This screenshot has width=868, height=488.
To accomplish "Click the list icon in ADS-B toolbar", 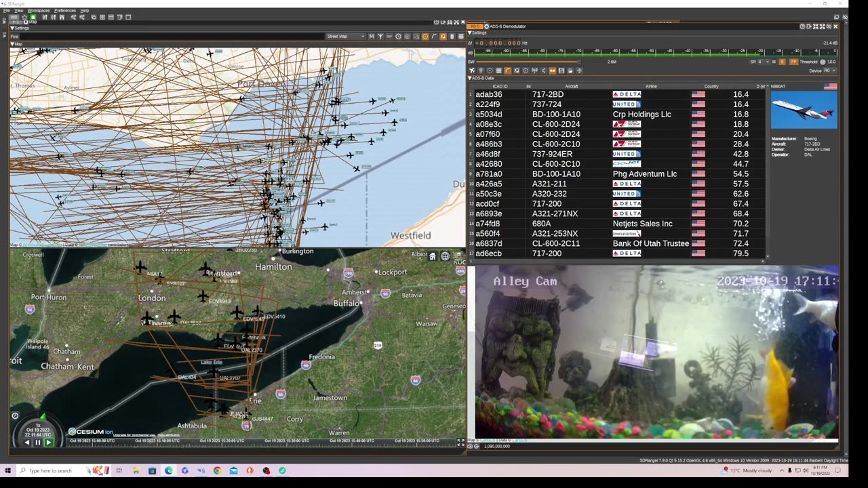I will (498, 70).
